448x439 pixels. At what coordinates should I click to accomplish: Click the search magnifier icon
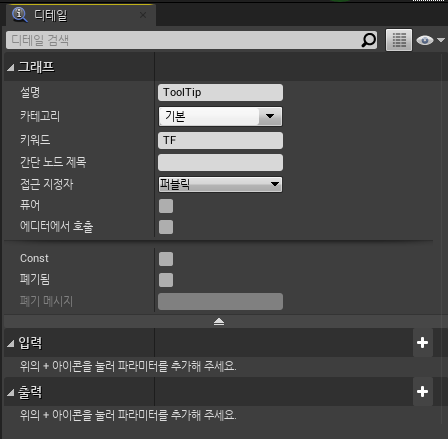pyautogui.click(x=368, y=40)
